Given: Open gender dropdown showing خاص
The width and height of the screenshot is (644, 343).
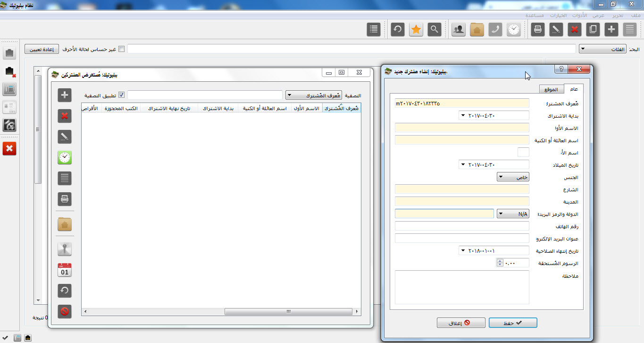Looking at the screenshot, I should (x=513, y=177).
